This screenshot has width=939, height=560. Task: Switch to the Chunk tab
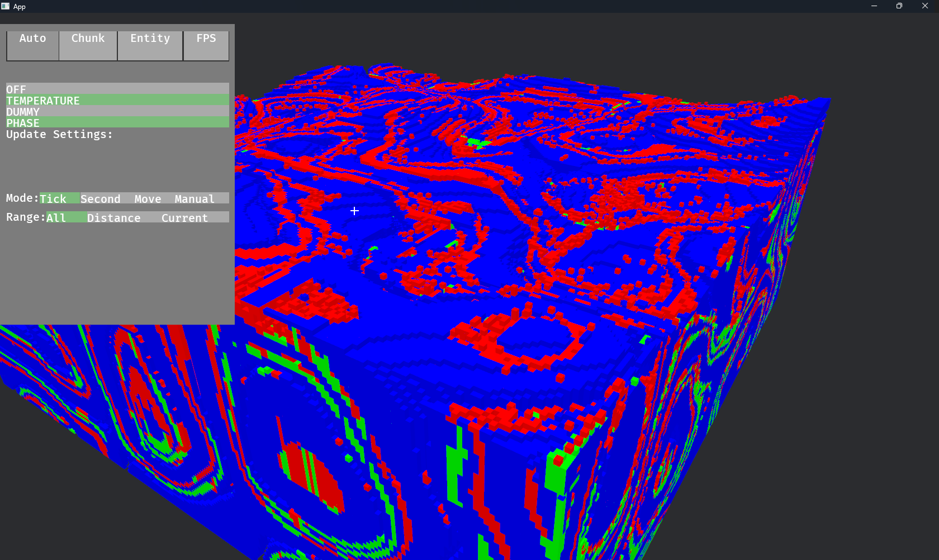point(88,45)
